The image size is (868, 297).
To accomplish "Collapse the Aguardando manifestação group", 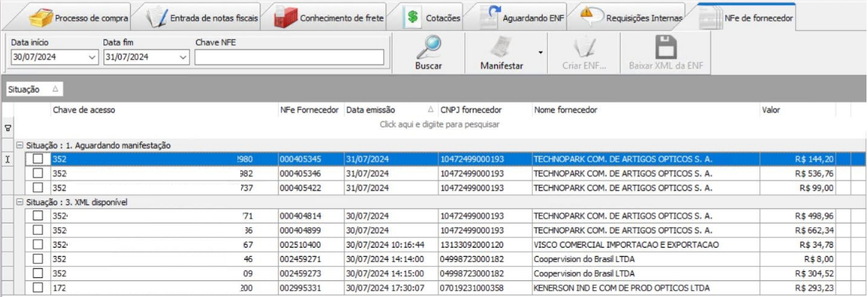I will [19, 145].
